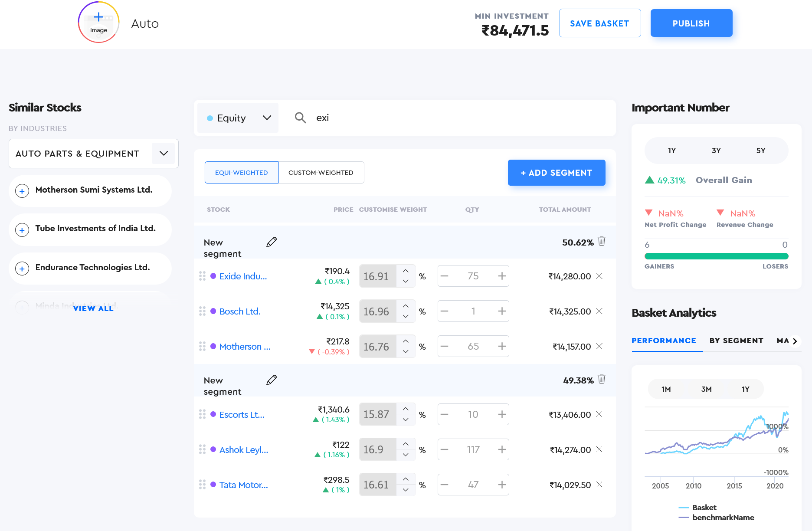812x531 pixels.
Task: Remove Tata Motors row
Action: click(599, 485)
